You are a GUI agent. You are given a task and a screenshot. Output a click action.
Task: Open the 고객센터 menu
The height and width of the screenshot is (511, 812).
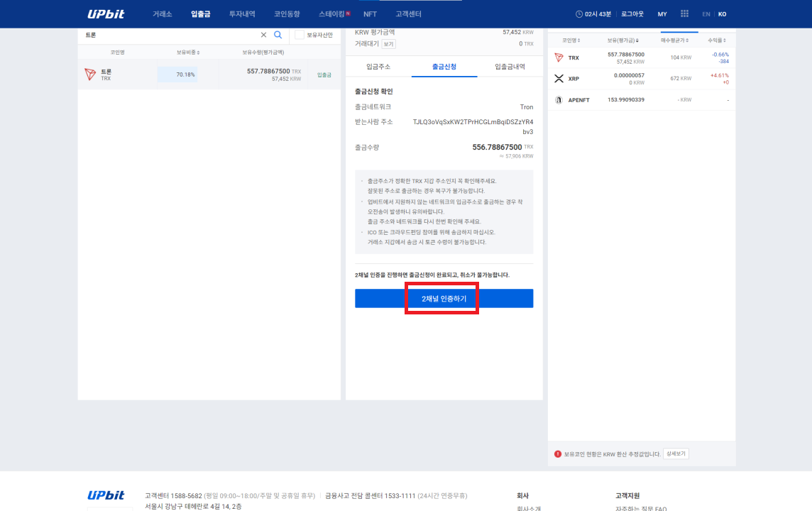coord(409,14)
